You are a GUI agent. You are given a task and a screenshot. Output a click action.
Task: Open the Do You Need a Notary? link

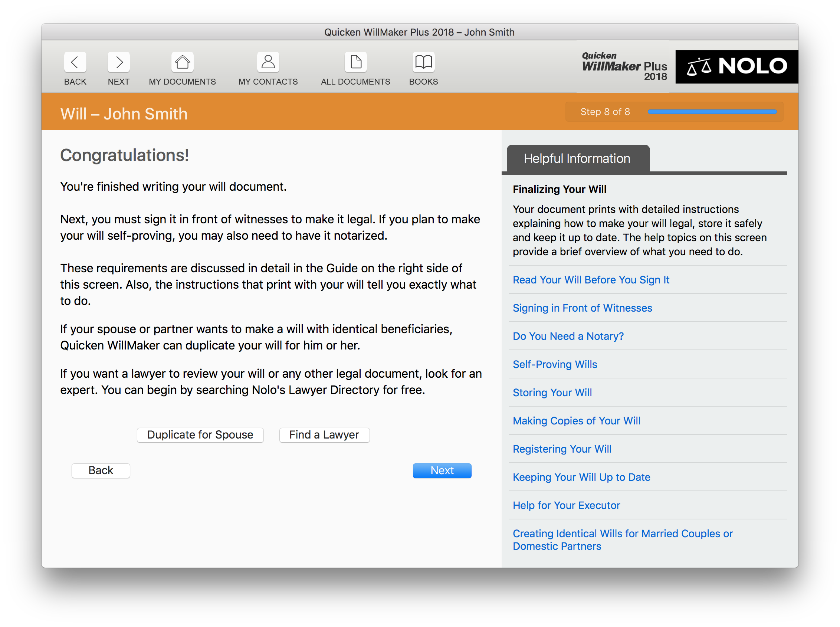[568, 336]
